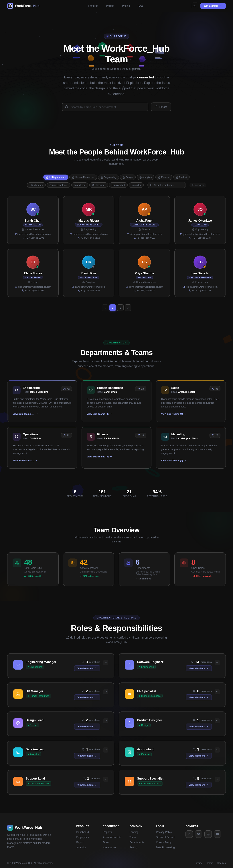Viewport: 233px width, 868px height.
Task: View Members of Accountant role
Action: coord(199,756)
